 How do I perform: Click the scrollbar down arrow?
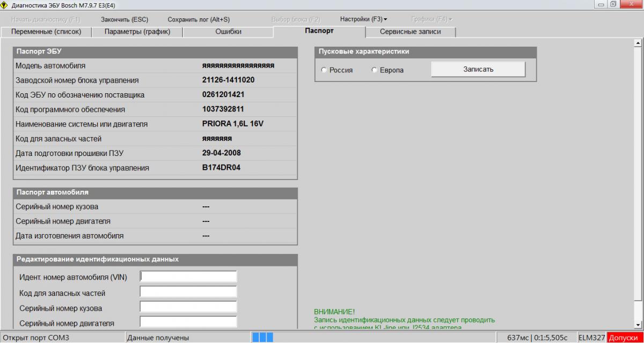click(x=638, y=324)
